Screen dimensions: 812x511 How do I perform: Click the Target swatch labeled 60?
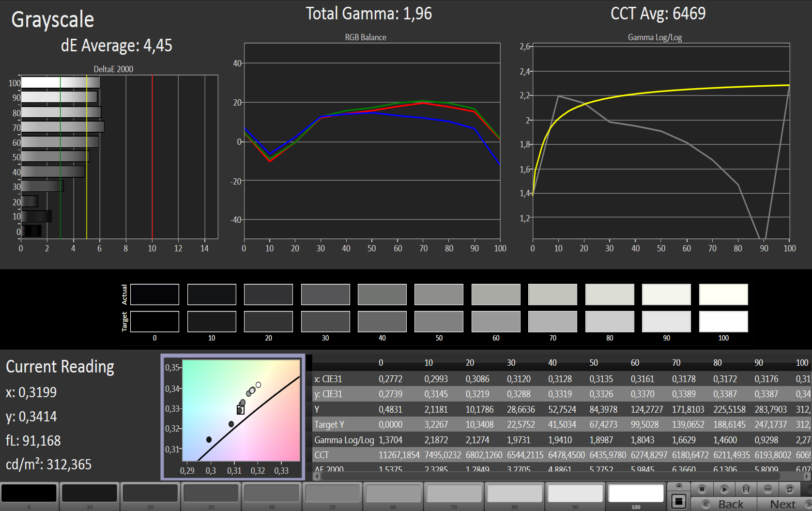496,322
